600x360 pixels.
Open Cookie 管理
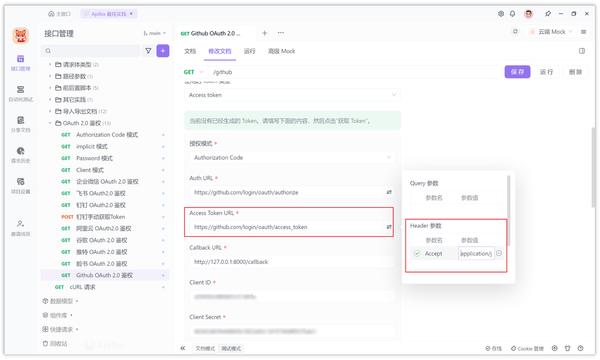527,349
